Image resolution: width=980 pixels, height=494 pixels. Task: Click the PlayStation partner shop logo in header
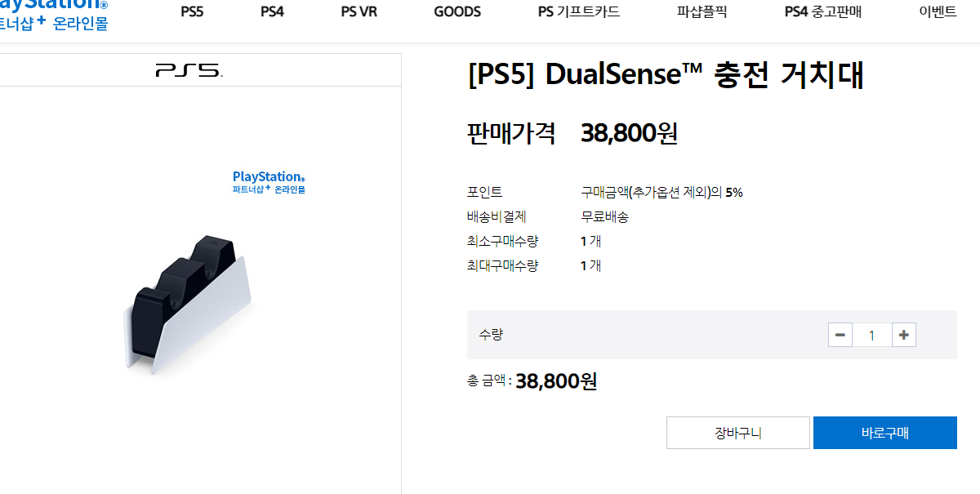coord(54,15)
